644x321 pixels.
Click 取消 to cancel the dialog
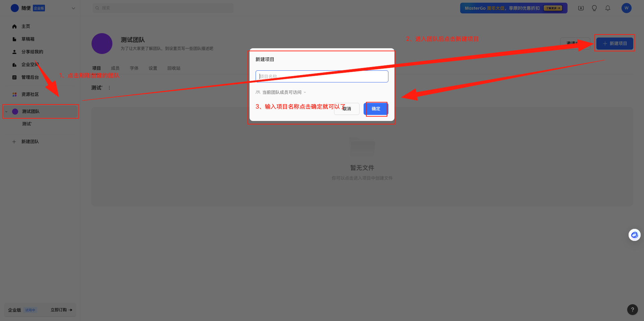347,109
